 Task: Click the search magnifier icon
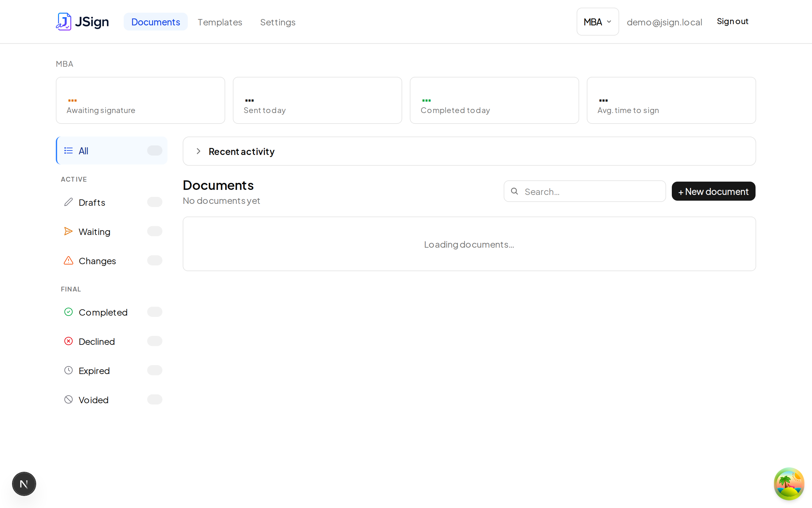tap(514, 191)
